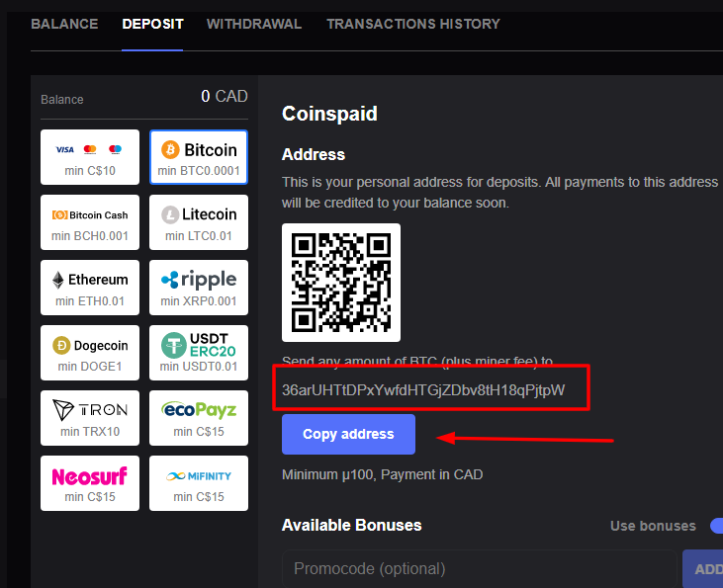The image size is (723, 588).
Task: Pick ecoPayz as payment method
Action: point(199,418)
